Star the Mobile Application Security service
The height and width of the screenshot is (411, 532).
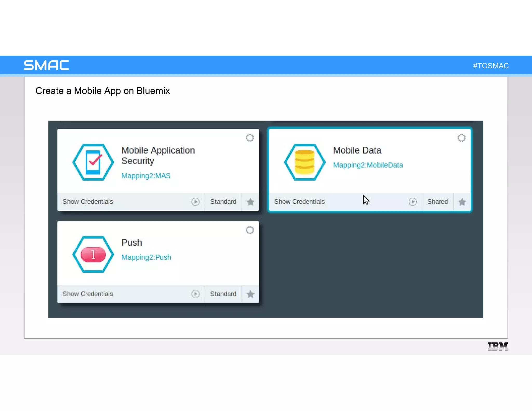250,202
